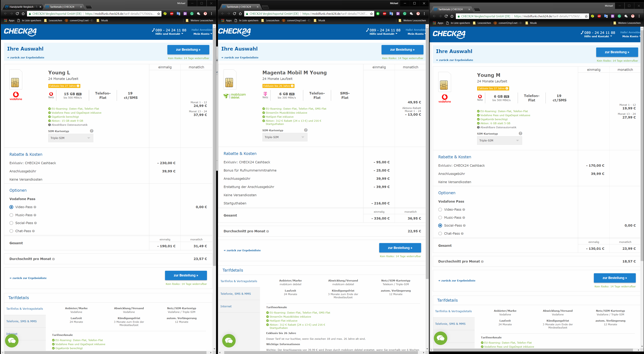
Task: Open Triple-SIM dropdown on Magenta Mobil M Young page
Action: pyautogui.click(x=285, y=137)
